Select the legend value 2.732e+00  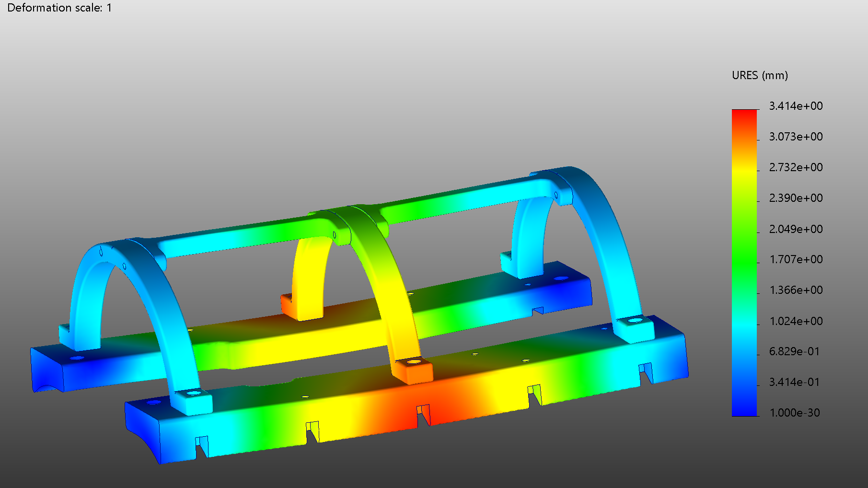(796, 167)
